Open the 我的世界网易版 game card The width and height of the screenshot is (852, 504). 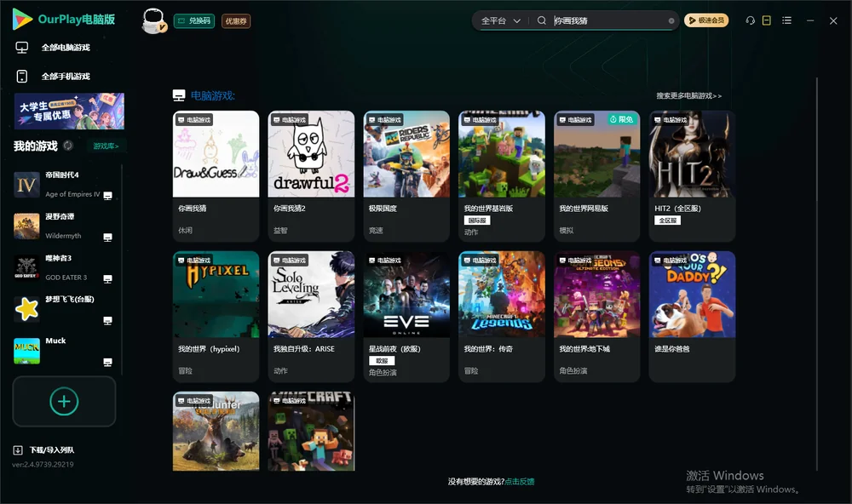(x=597, y=176)
